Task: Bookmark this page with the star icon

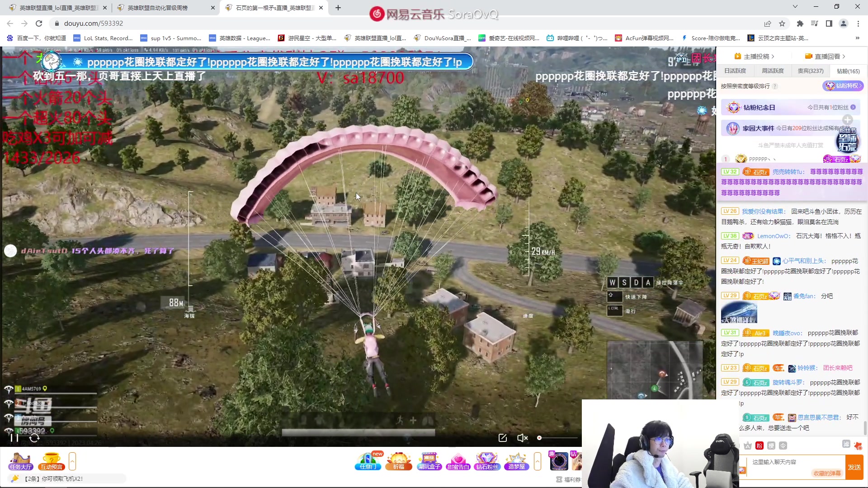Action: (782, 23)
